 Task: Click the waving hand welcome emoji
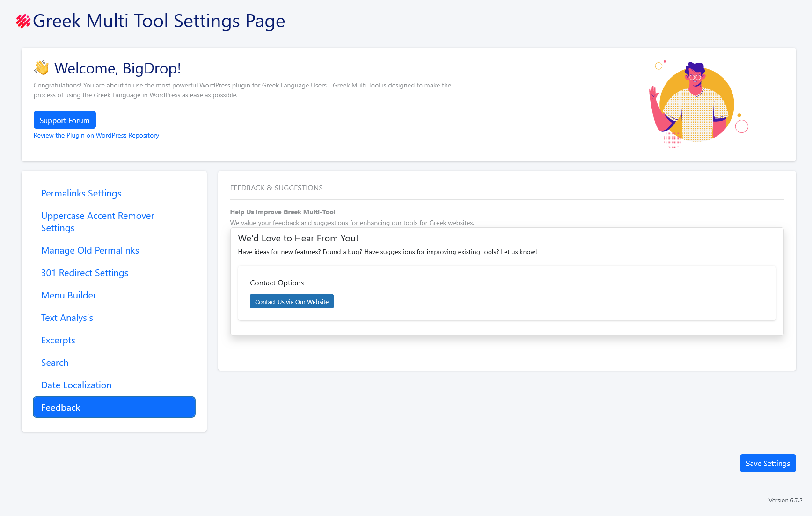pos(41,68)
